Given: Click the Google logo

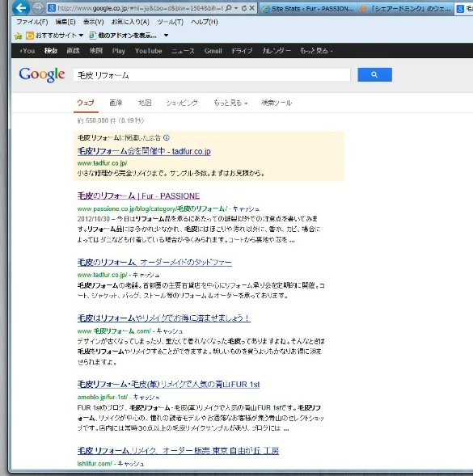Looking at the screenshot, I should pos(42,74).
